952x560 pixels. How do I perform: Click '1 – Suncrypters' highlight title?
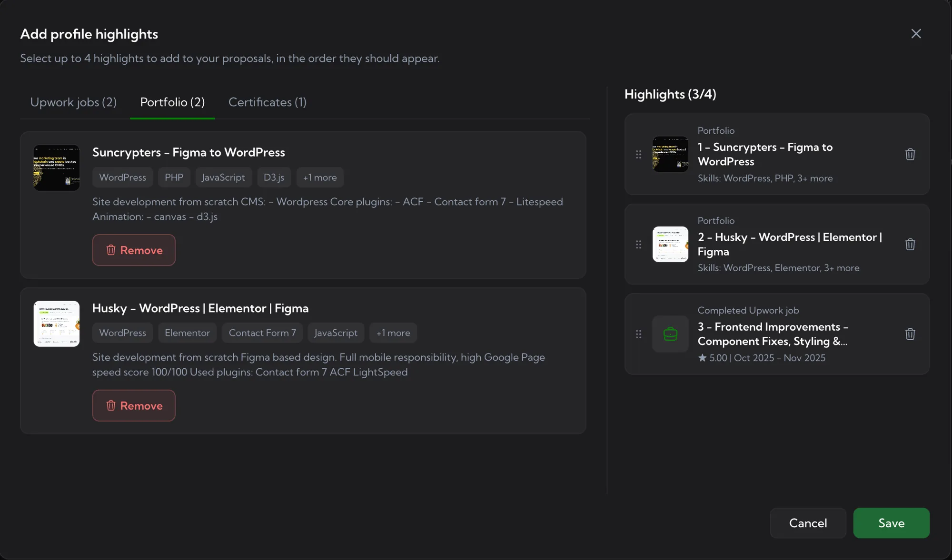click(765, 154)
